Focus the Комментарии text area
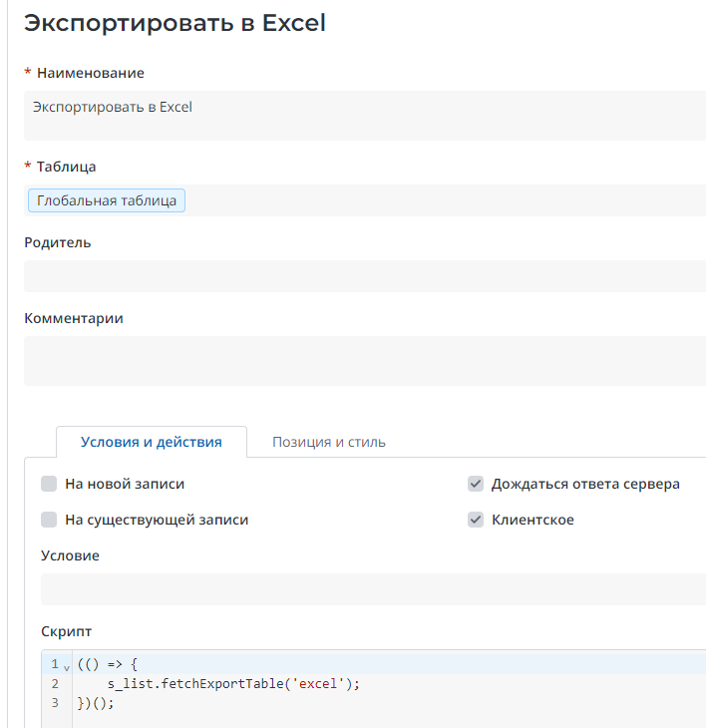This screenshot has width=706, height=728. tap(364, 360)
